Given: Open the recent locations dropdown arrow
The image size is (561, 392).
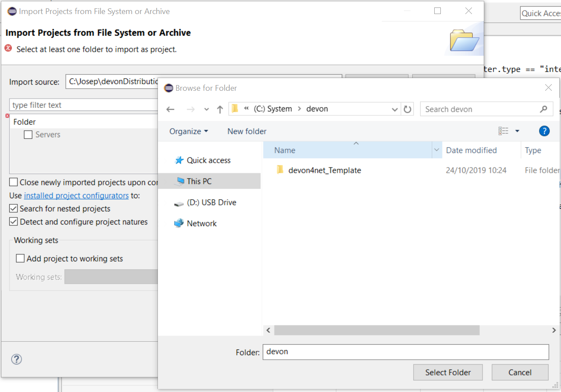Looking at the screenshot, I should [x=207, y=110].
